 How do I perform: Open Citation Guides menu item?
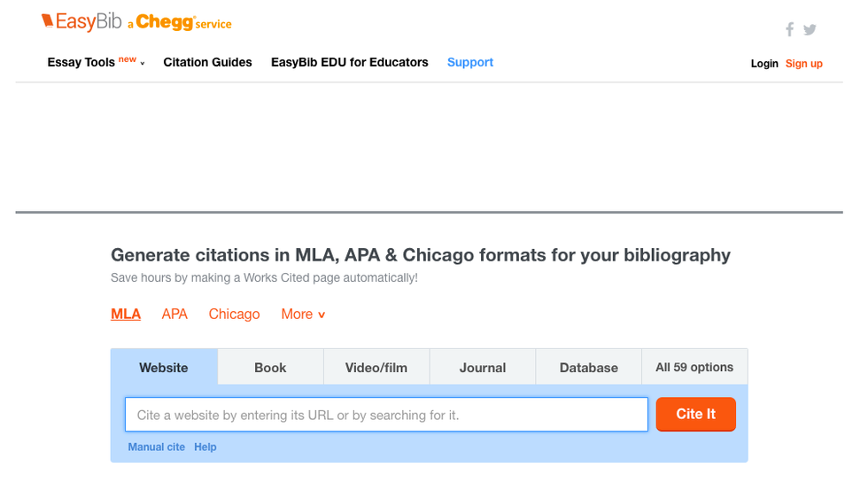click(207, 63)
